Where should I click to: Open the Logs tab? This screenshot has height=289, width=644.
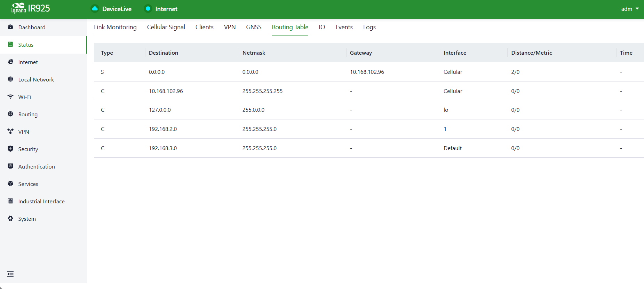pyautogui.click(x=369, y=27)
